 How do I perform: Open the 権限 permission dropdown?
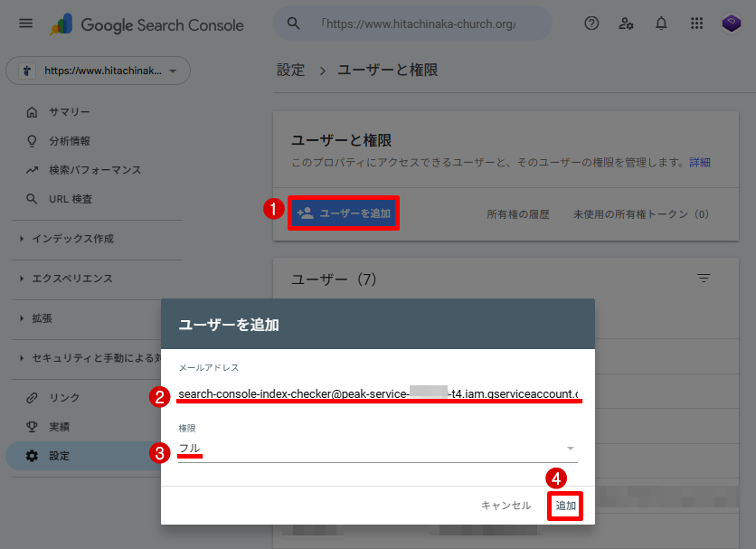pos(377,449)
